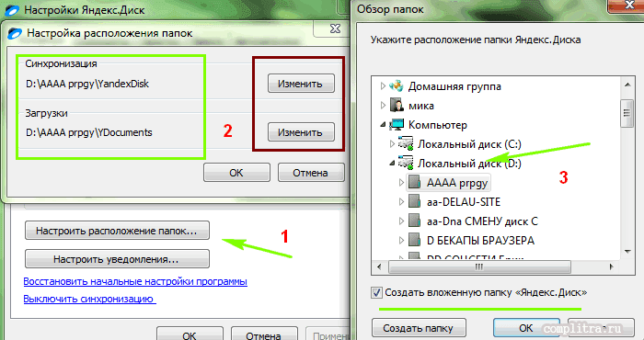Image resolution: width=644 pixels, height=340 pixels.
Task: Expand the Домашняя группа tree node
Action: [383, 86]
